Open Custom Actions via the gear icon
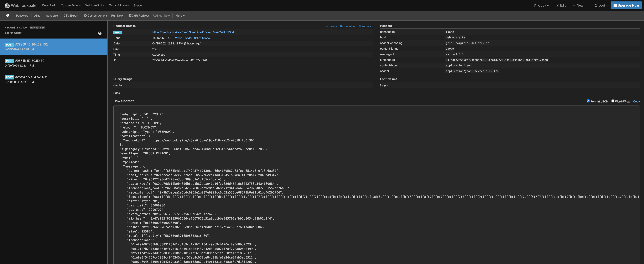The width and height of the screenshot is (644, 264). [x=95, y=16]
